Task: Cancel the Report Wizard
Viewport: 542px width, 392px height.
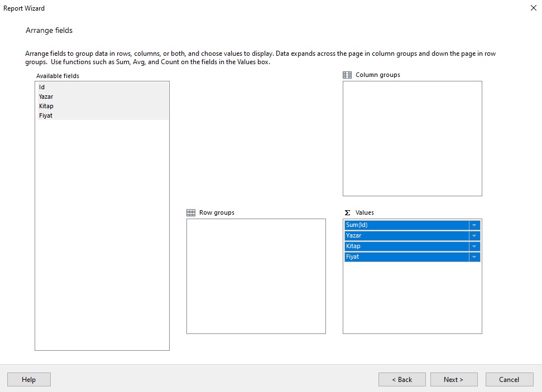Action: point(509,380)
